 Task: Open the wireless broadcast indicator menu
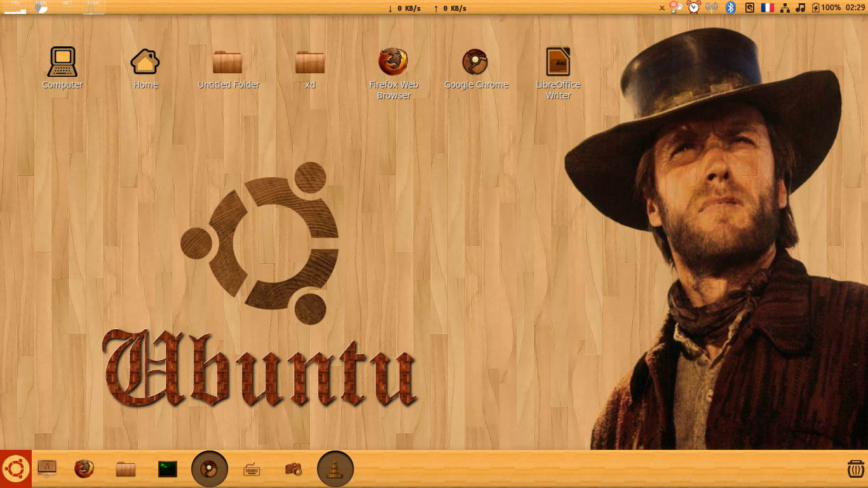click(x=712, y=8)
